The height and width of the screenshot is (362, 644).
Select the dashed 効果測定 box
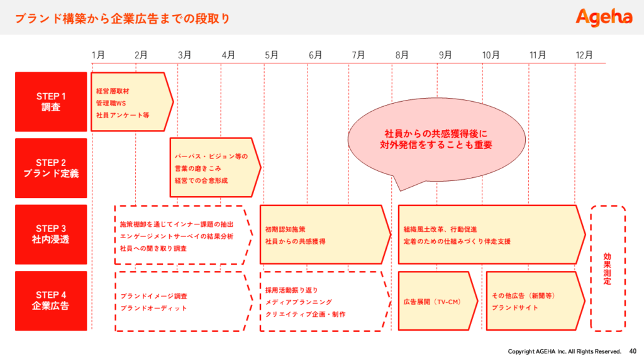point(608,268)
